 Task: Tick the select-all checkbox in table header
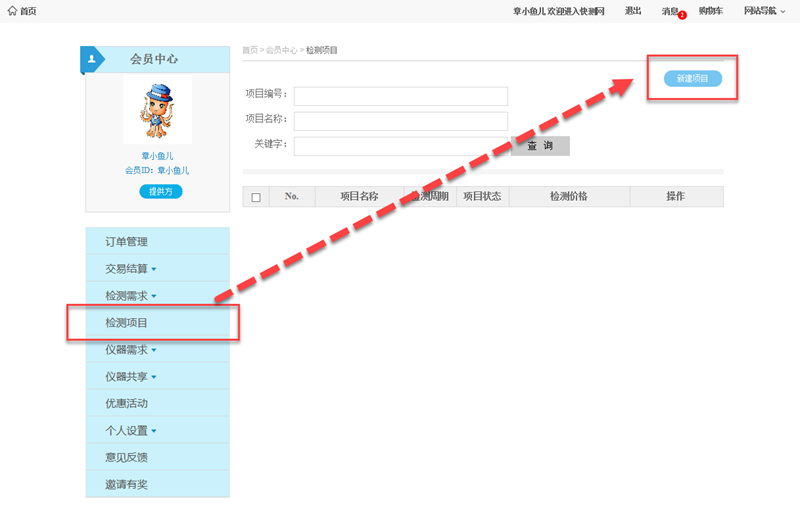pos(256,197)
